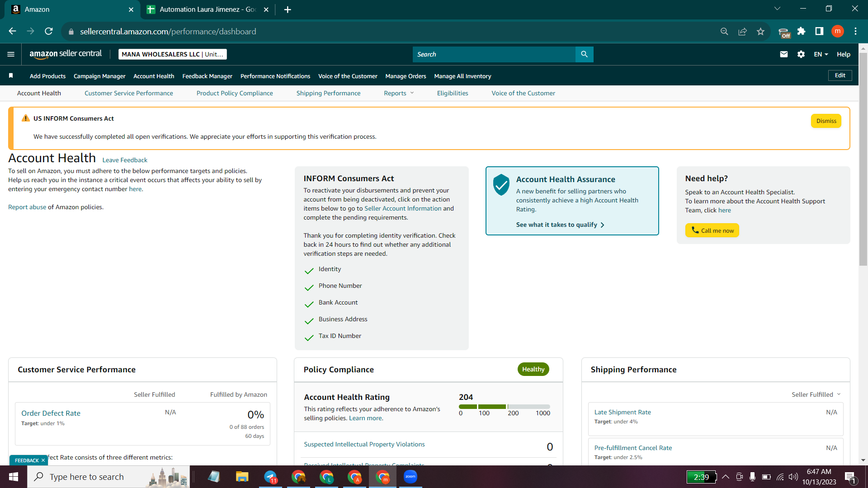Open Chrome's three-dot menu
The image size is (868, 488).
855,31
